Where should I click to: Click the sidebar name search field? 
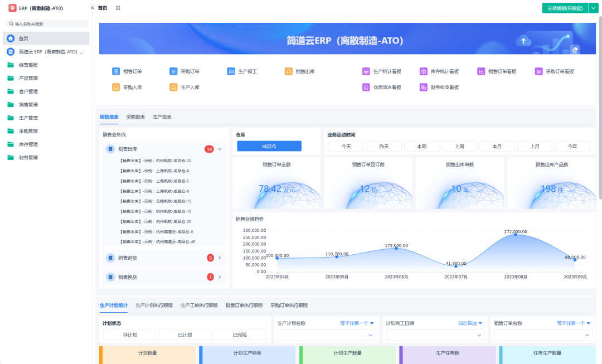click(47, 24)
